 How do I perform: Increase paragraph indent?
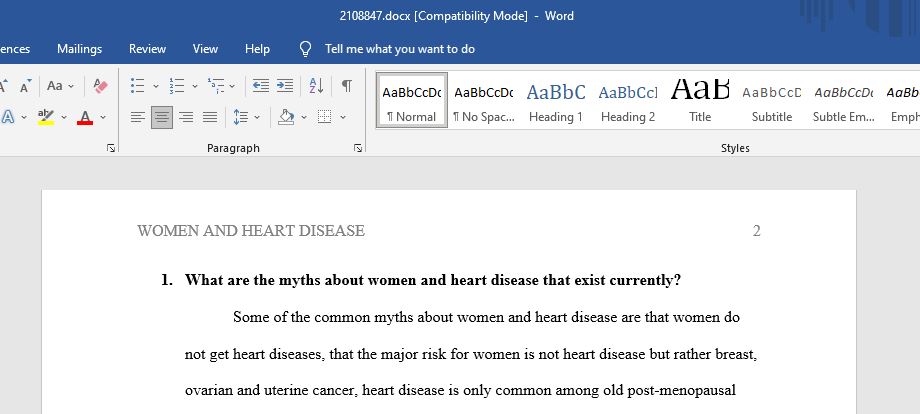[285, 86]
